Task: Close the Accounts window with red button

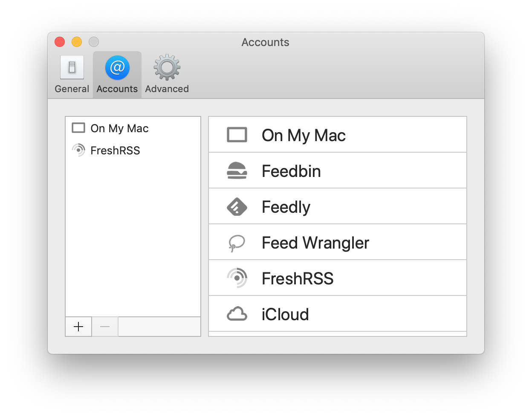Action: coord(60,42)
